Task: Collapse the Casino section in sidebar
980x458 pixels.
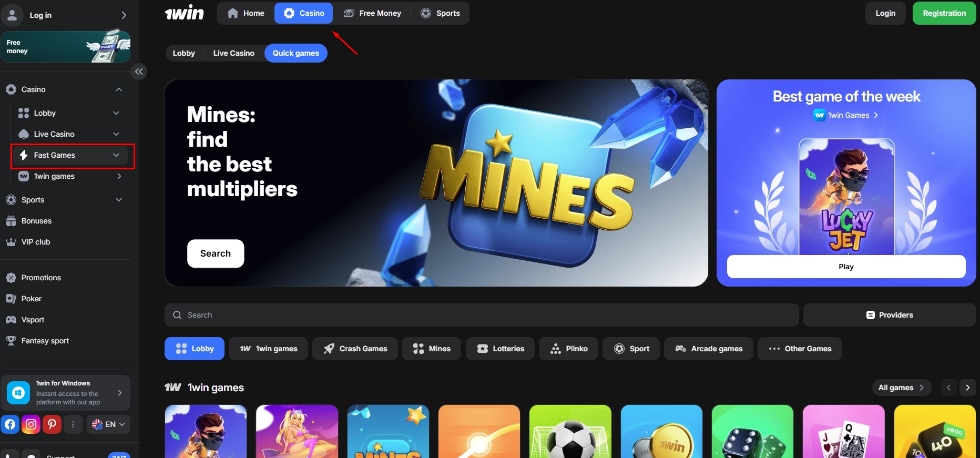Action: point(119,89)
